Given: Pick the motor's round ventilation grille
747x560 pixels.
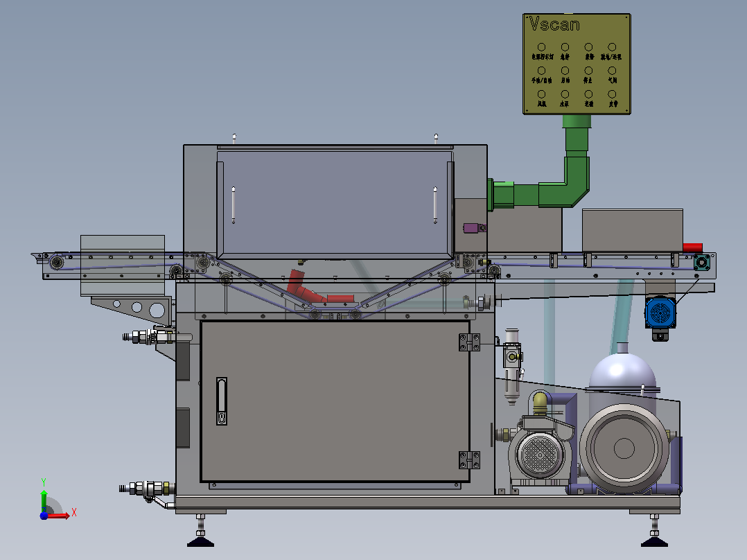Looking at the screenshot, I should point(541,455).
